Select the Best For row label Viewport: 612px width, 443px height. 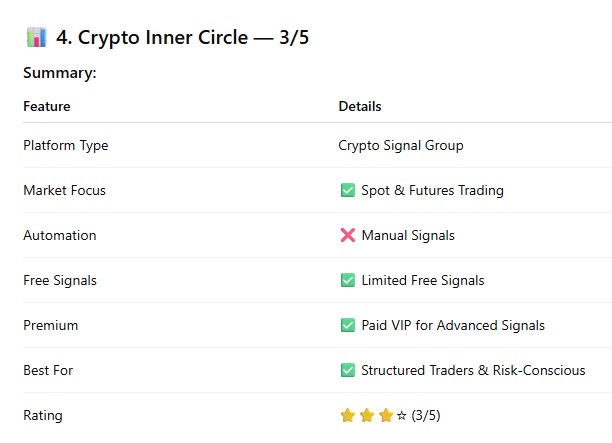click(48, 370)
